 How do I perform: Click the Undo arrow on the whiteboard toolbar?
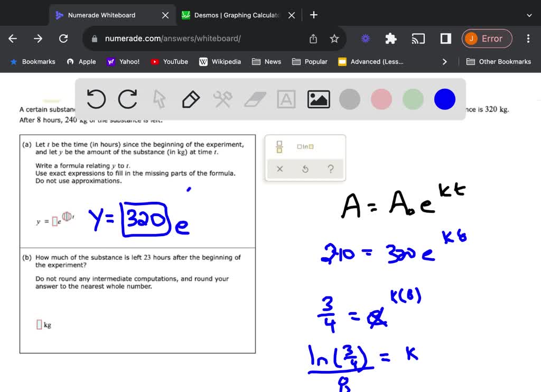pos(96,99)
